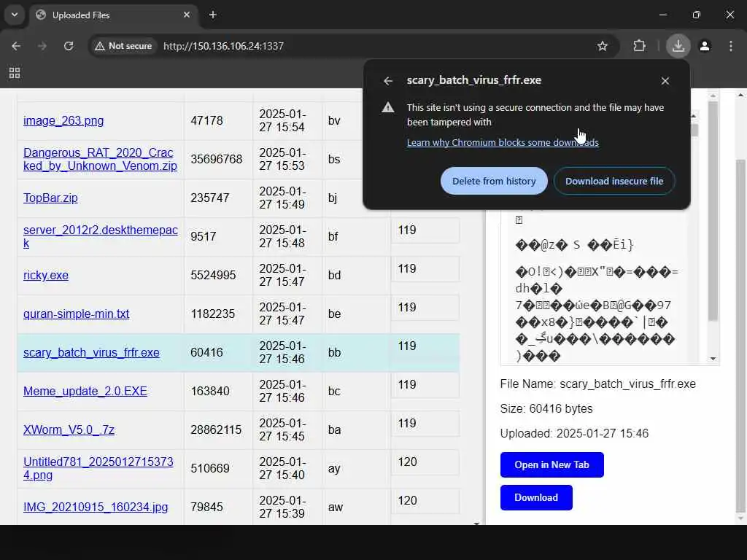Click Delete from history button
Viewport: 747px width, 560px height.
(494, 181)
